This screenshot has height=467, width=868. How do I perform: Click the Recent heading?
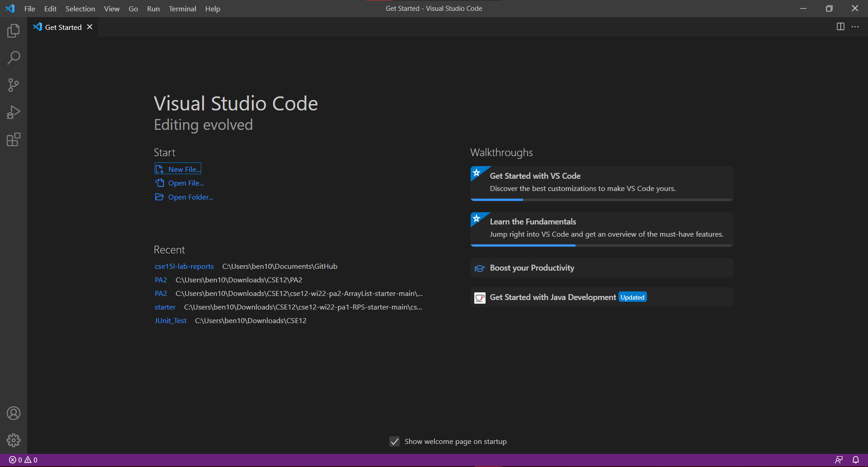click(x=169, y=250)
